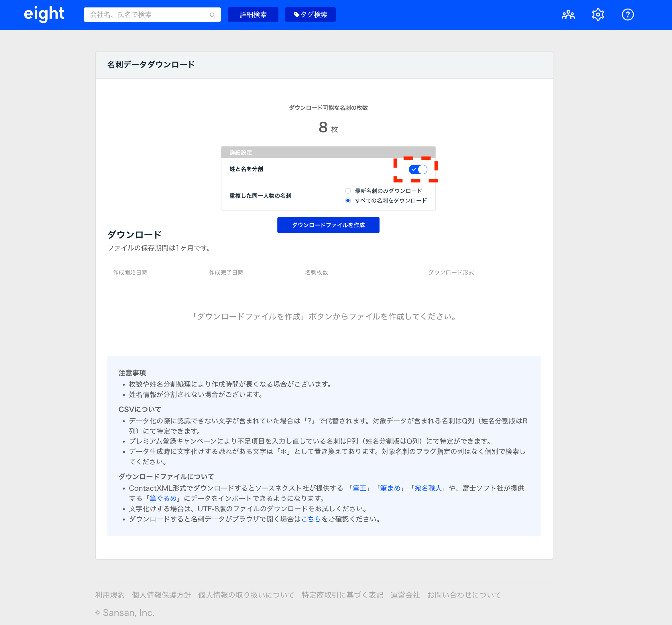Click the タグ検索 tag button
The width and height of the screenshot is (672, 625).
[x=310, y=15]
